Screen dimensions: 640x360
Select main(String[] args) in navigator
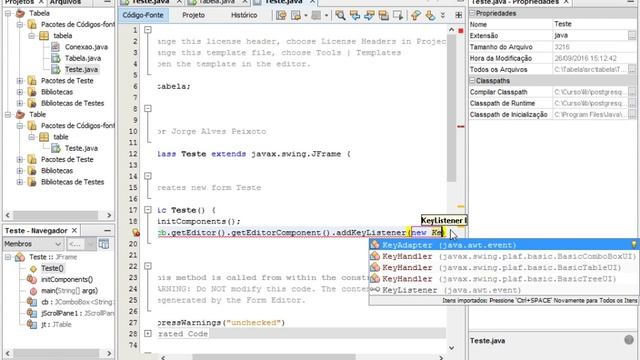69,291
